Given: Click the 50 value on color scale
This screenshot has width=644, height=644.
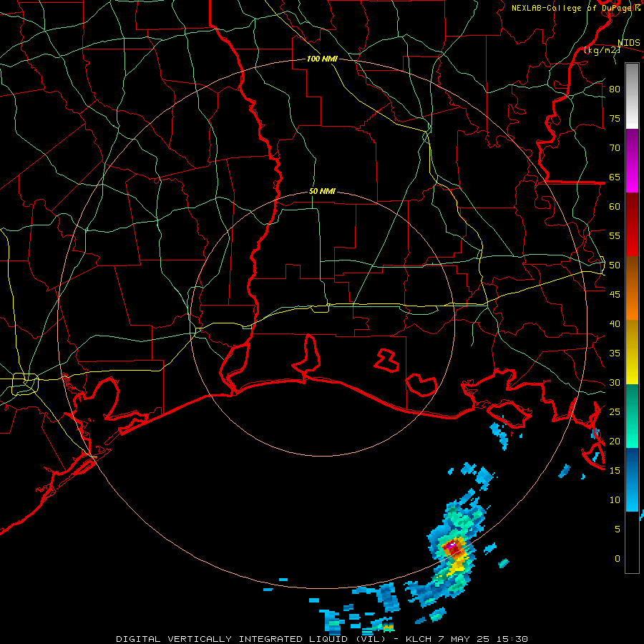Looking at the screenshot, I should [615, 265].
